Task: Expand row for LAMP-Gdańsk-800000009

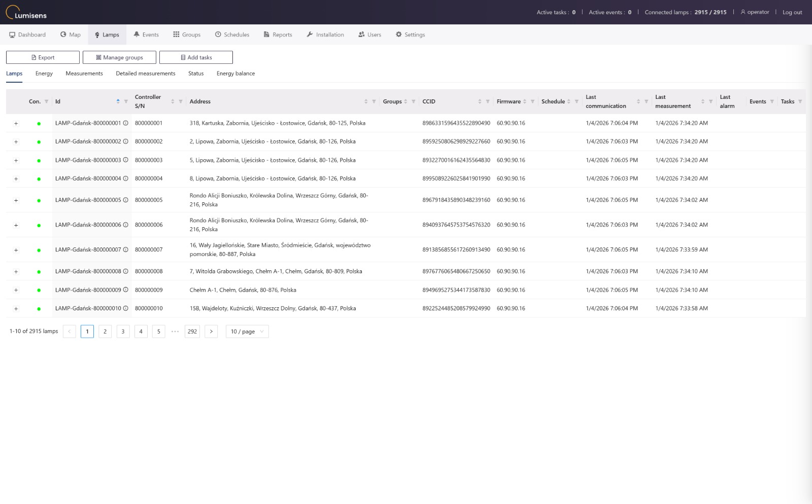Action: click(16, 291)
